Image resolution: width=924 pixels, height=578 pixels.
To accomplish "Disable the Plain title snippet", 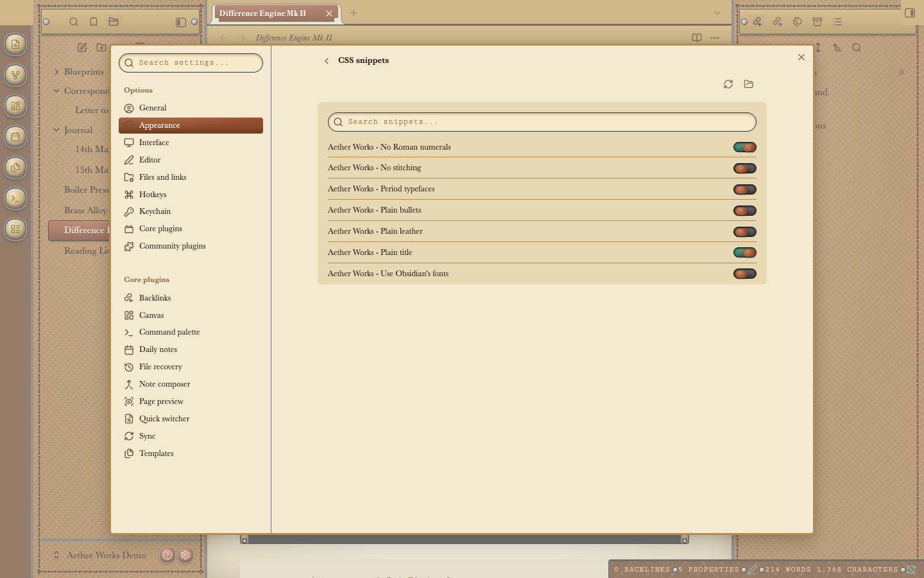I will click(x=745, y=253).
